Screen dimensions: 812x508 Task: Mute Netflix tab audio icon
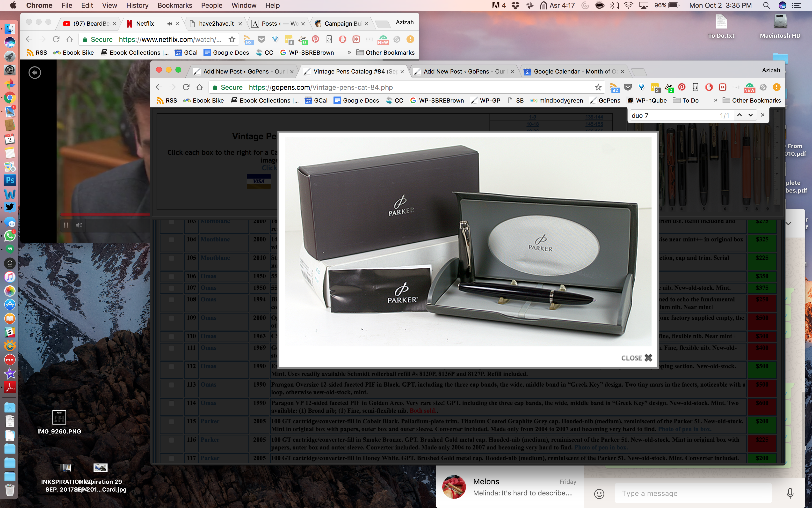(169, 23)
